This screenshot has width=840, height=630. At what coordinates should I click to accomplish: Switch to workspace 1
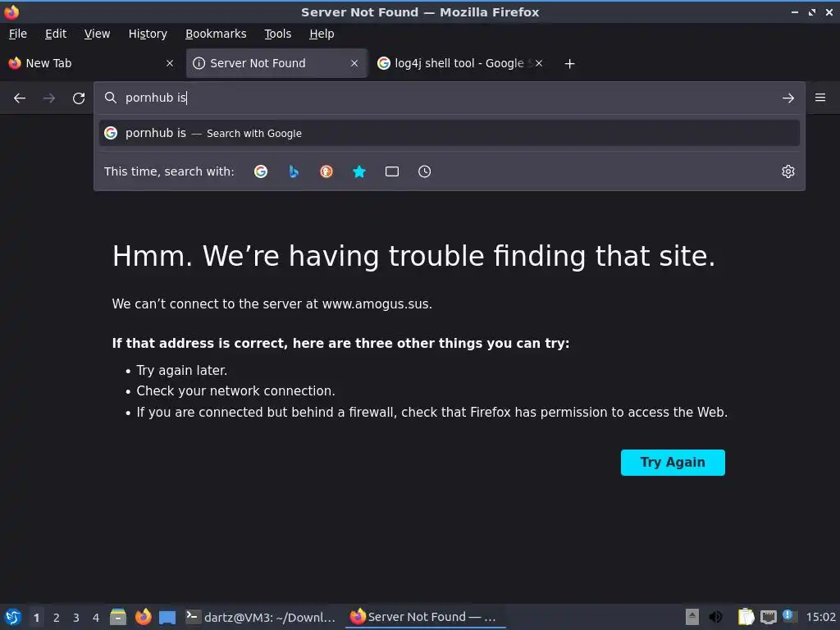pos(36,618)
